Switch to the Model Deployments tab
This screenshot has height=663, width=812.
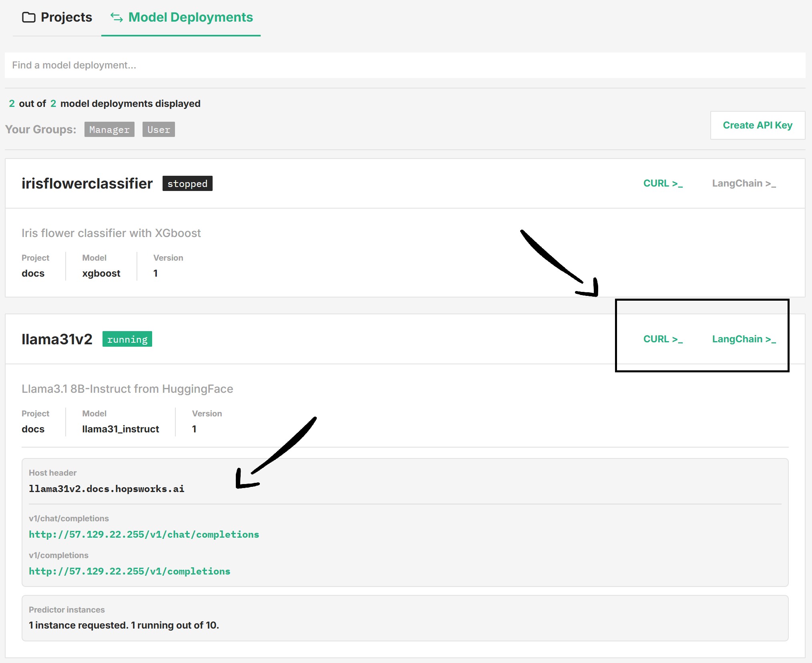point(190,17)
